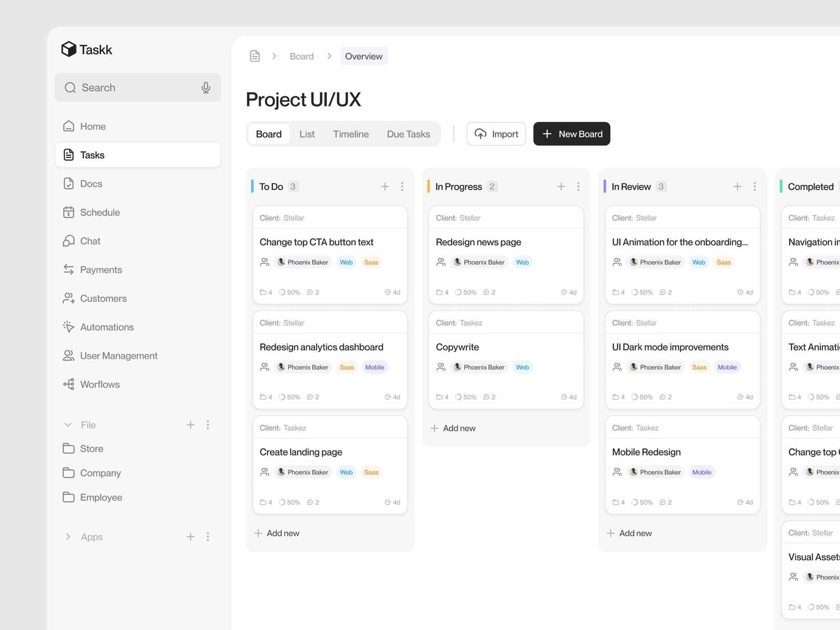Click assignees icon on Change top CTA button text card
Screen dimensions: 840x630
[265, 262]
